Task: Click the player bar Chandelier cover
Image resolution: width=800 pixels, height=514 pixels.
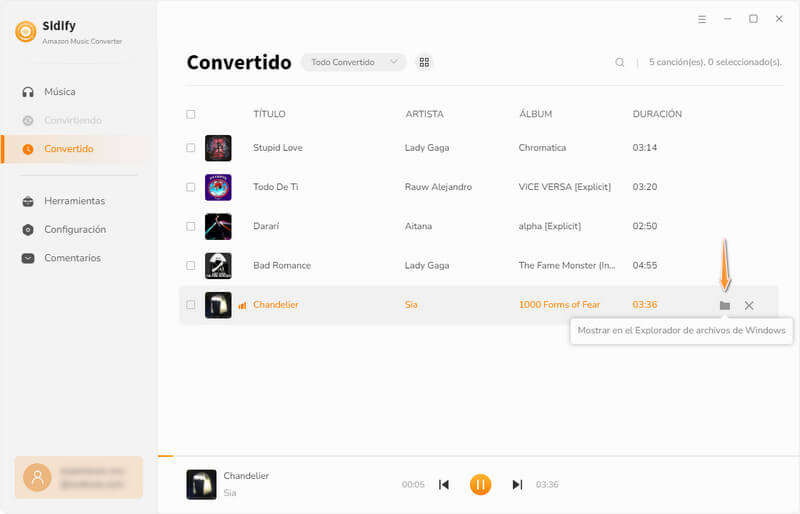Action: 202,484
